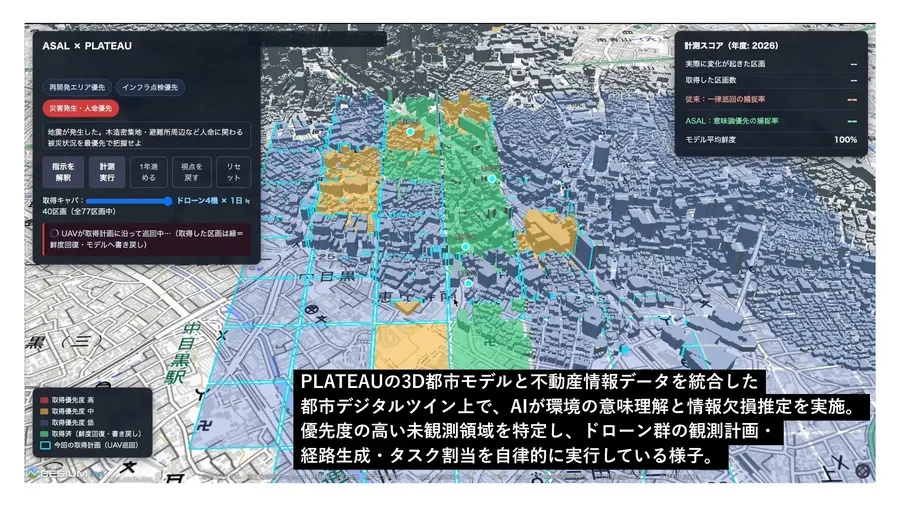
Task: Click the 取得優先度 低 legend label
Action: point(73,423)
